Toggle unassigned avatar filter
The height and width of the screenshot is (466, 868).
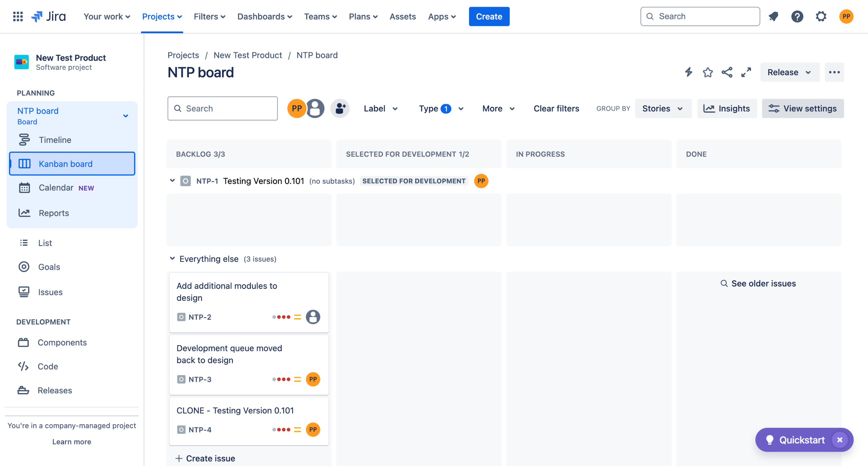tap(315, 109)
